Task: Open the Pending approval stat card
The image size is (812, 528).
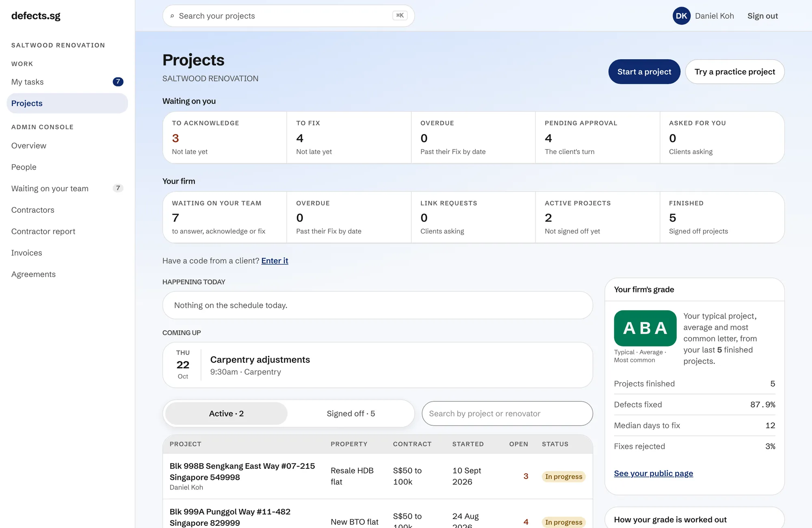Action: [598, 138]
